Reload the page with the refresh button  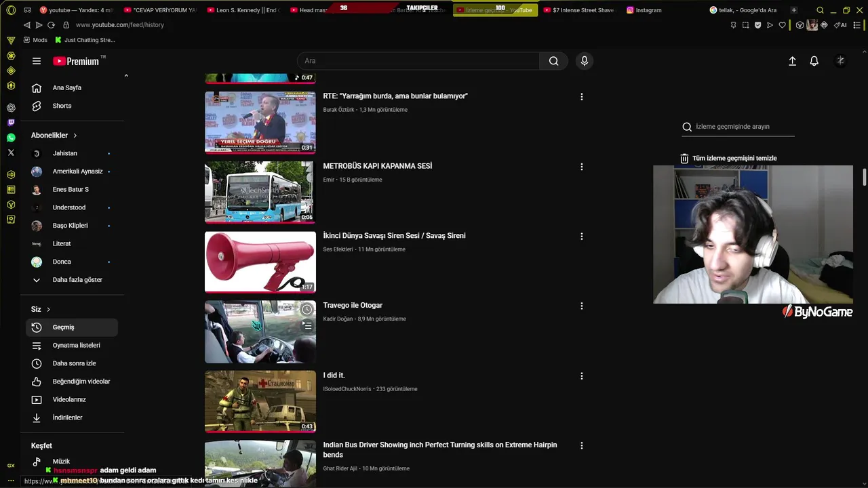click(51, 25)
